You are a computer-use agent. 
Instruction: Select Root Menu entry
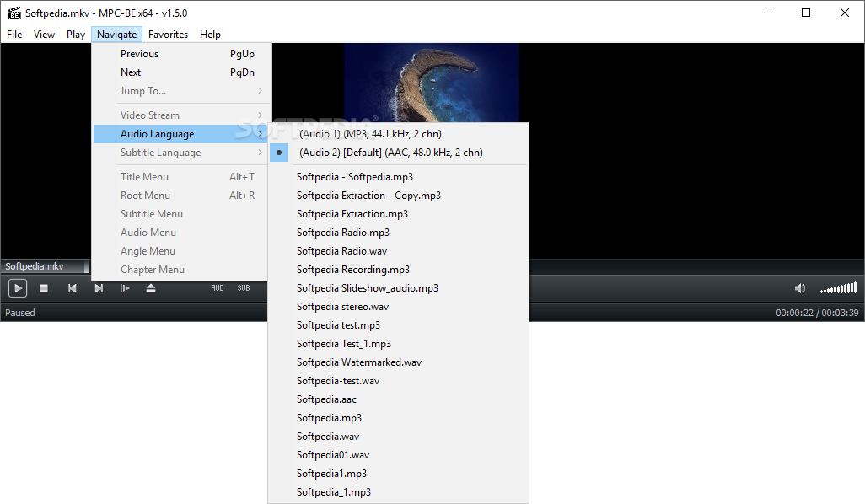click(x=182, y=196)
